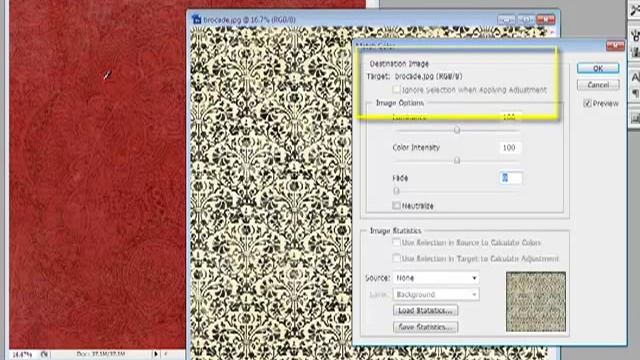This screenshot has width=640, height=360.
Task: Click the source preview thumbnail in Image Statistics
Action: 536,302
